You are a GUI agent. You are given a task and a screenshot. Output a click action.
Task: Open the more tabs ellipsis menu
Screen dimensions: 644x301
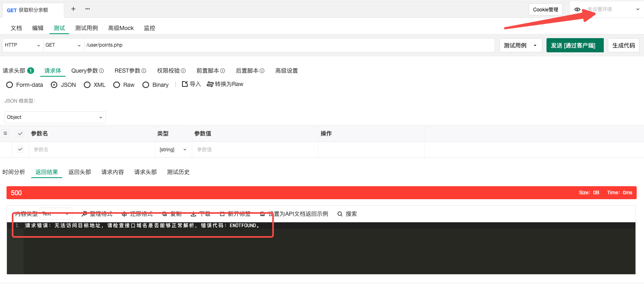click(87, 9)
